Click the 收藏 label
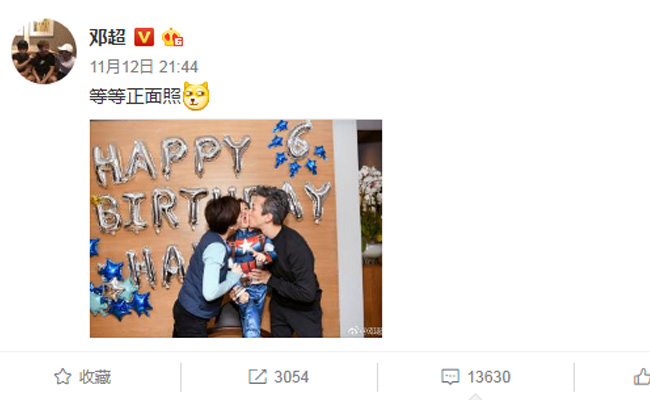The width and height of the screenshot is (650, 400). click(x=95, y=377)
